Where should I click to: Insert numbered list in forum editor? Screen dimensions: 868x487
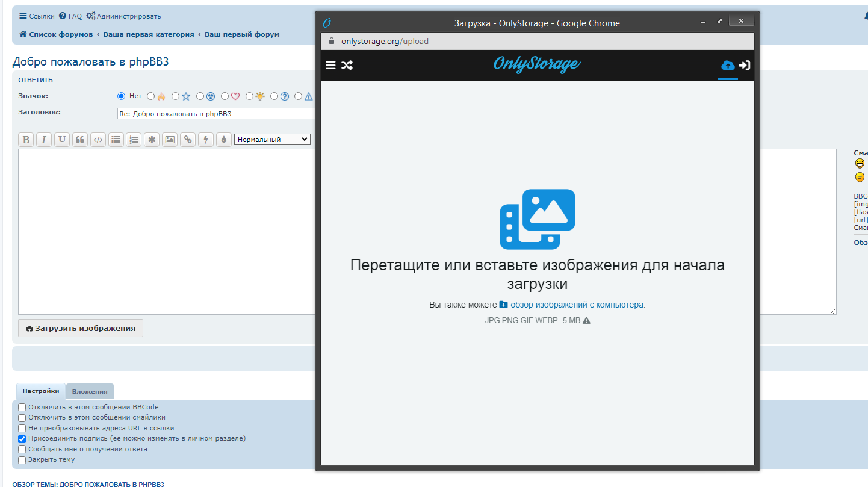coord(134,140)
